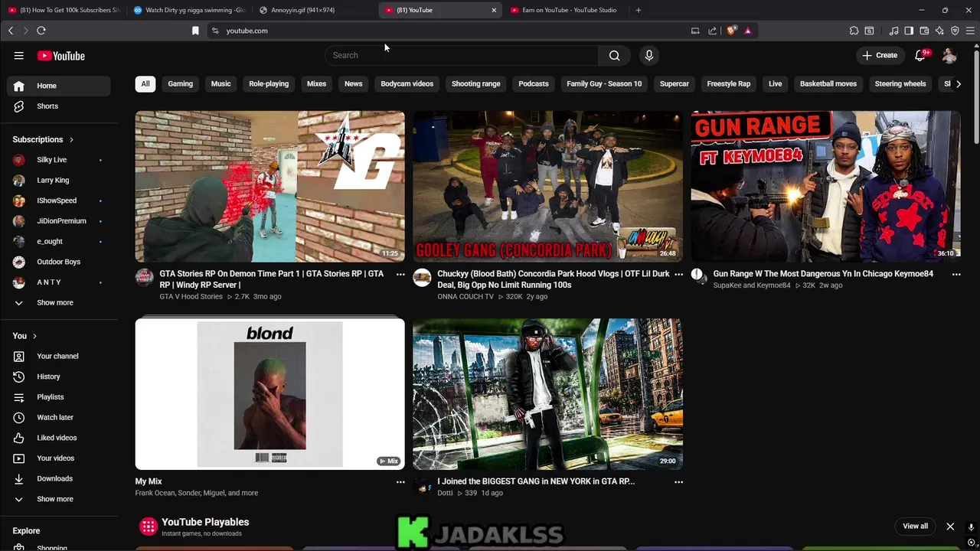Open more options for Gun Range video

click(x=956, y=274)
